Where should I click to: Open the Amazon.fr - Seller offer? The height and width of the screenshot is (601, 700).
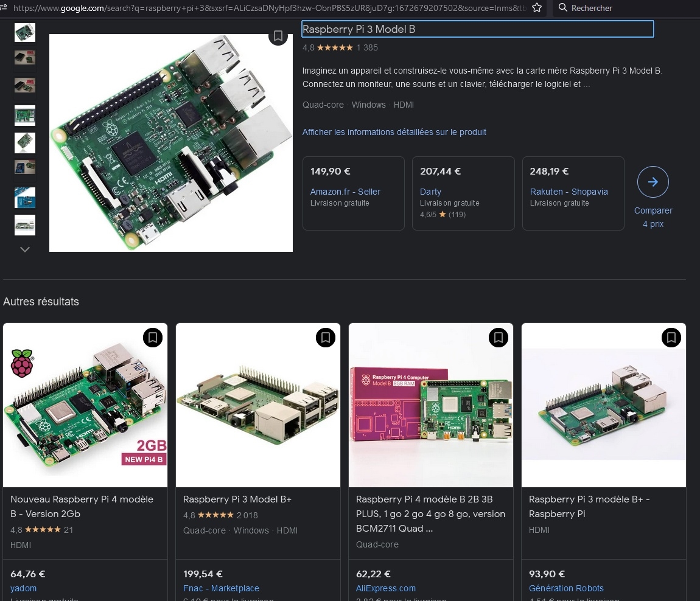pyautogui.click(x=345, y=192)
